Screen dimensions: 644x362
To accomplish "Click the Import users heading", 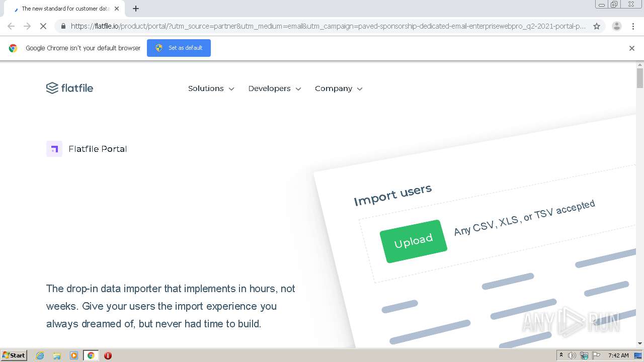I will tap(392, 195).
